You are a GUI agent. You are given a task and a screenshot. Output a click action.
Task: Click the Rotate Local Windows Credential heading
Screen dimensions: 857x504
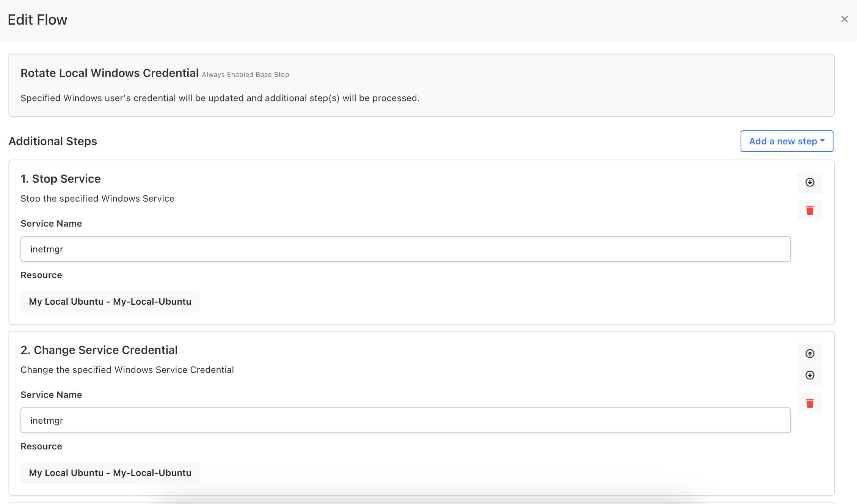(110, 73)
